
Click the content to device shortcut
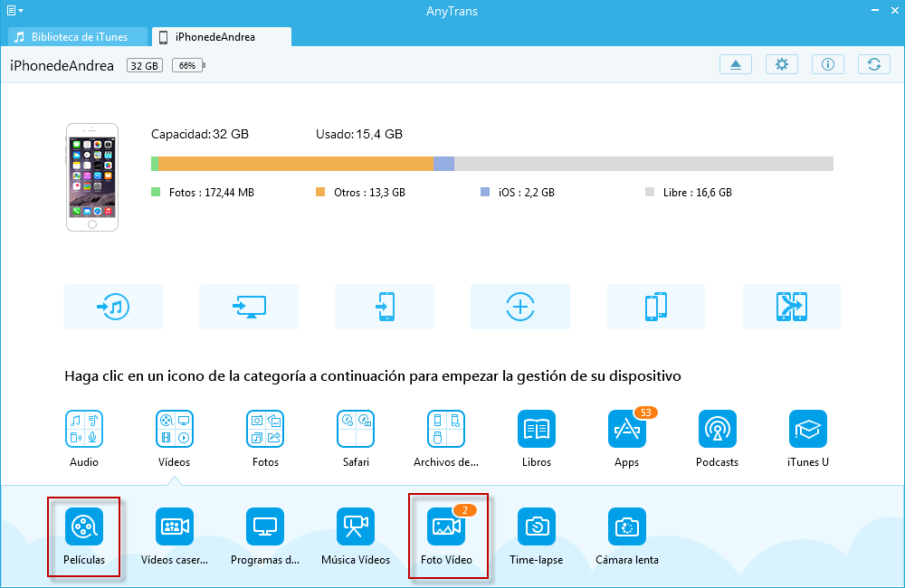pyautogui.click(x=385, y=307)
